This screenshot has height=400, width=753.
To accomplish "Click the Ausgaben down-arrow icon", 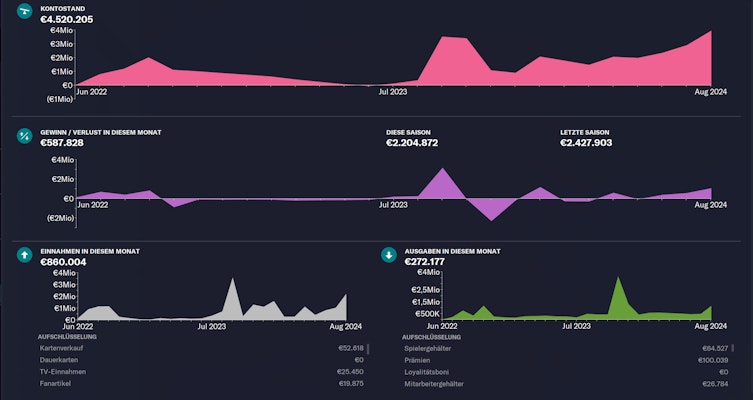I will point(389,255).
